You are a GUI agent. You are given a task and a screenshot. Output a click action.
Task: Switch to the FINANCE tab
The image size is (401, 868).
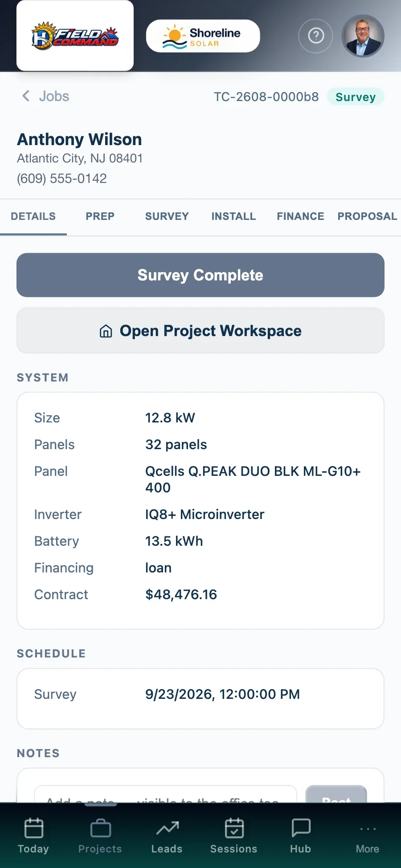[301, 216]
